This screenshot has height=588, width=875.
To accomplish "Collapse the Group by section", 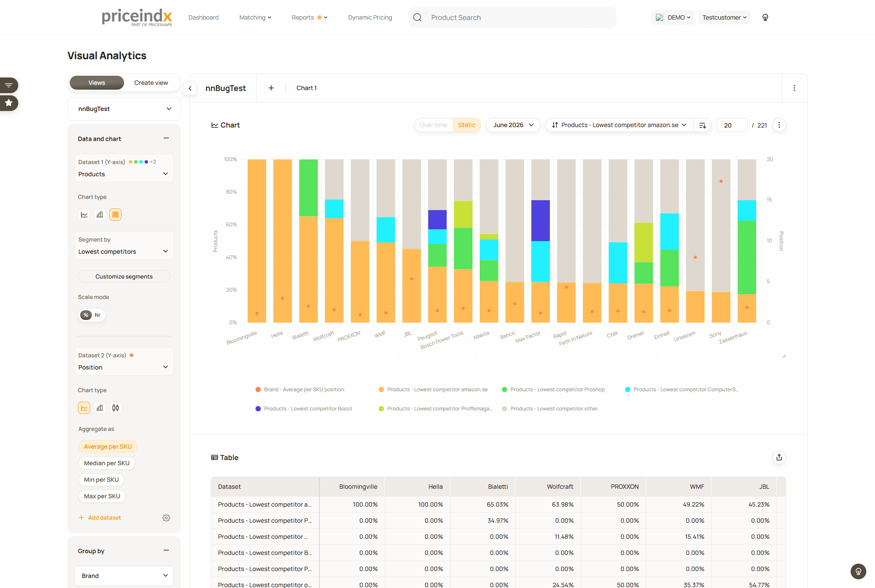I will 166,551.
